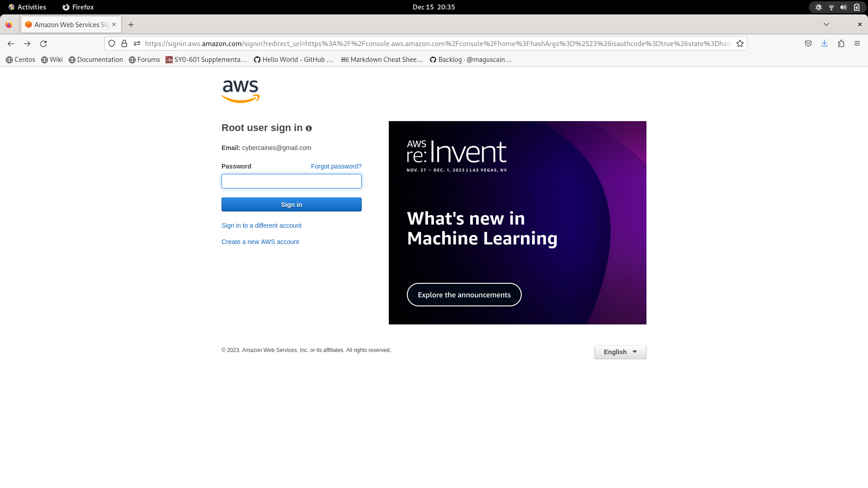Open Save to Pocket icon
Screen dimensions: 868x488
click(x=808, y=43)
